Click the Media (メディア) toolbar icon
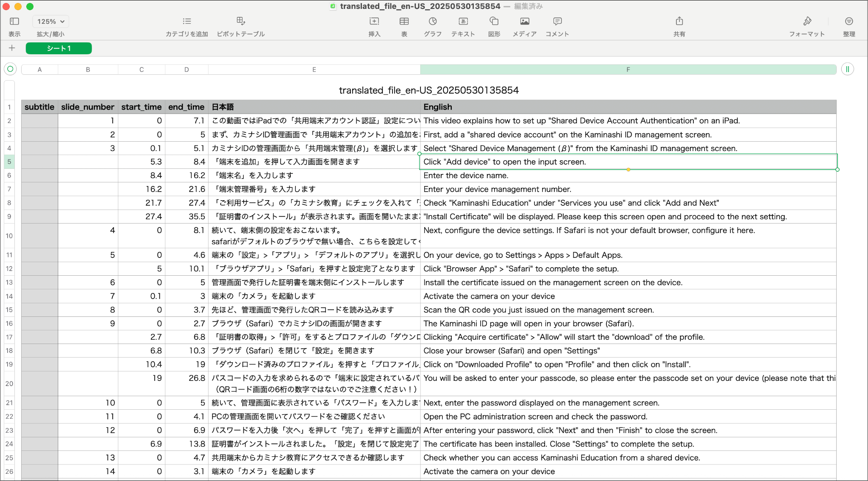 pos(524,22)
